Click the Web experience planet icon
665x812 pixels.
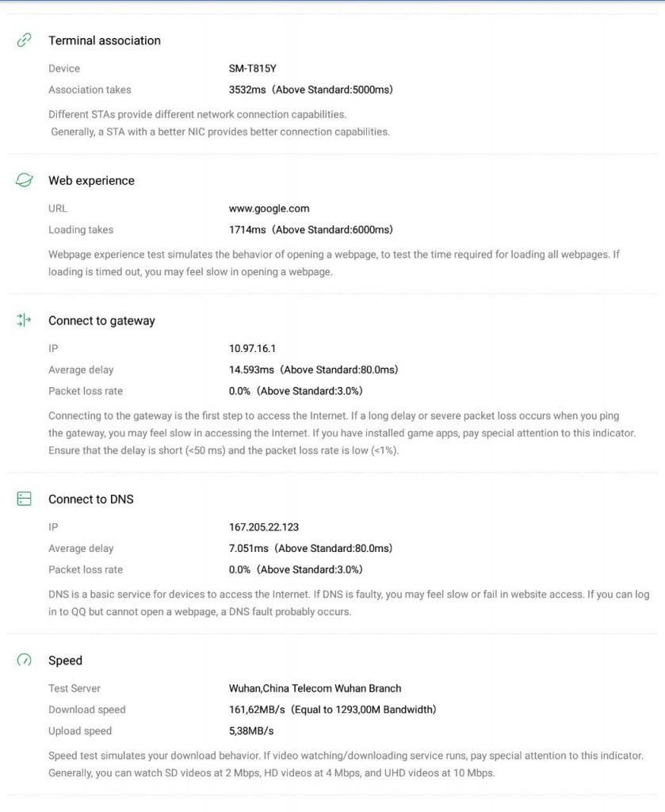coord(25,181)
